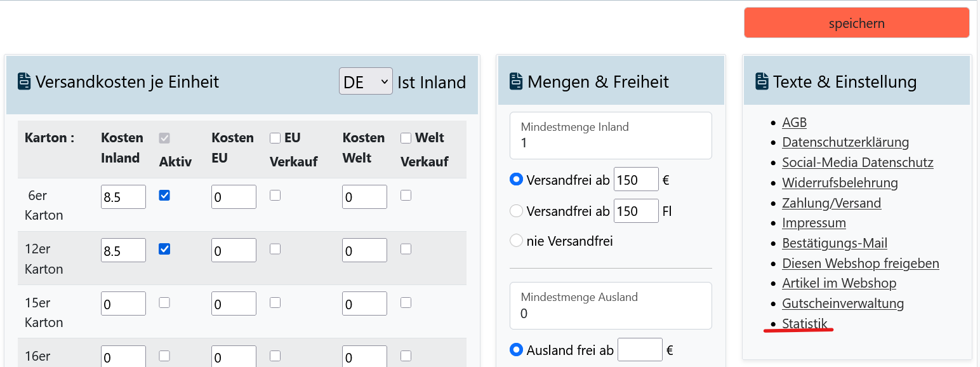Open the AGB link
This screenshot has height=367, width=980.
point(794,123)
